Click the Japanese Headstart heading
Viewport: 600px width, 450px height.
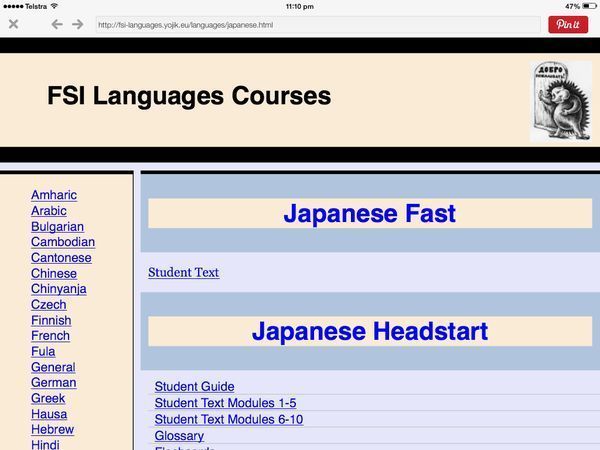370,331
